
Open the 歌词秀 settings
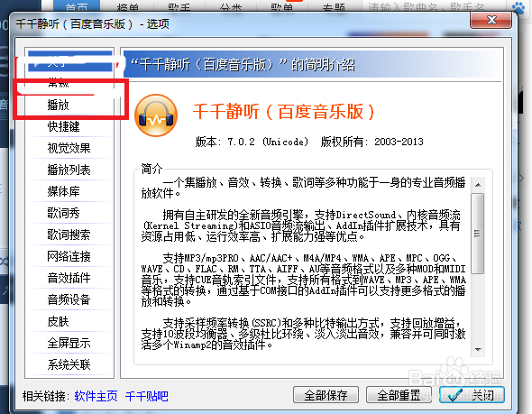63,213
